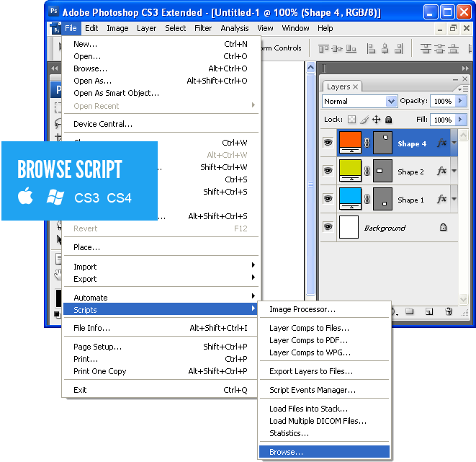
Task: Click the align right edges icon
Action: (399, 48)
